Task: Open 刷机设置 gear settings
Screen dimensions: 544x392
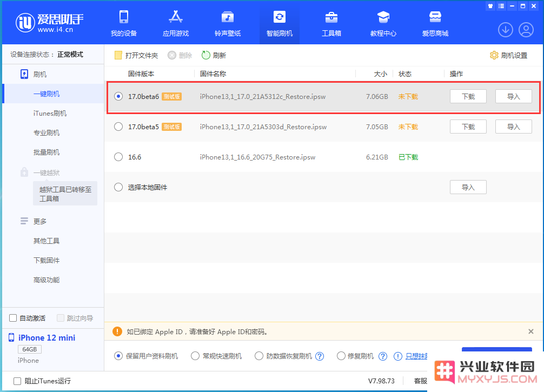Action: tap(494, 55)
